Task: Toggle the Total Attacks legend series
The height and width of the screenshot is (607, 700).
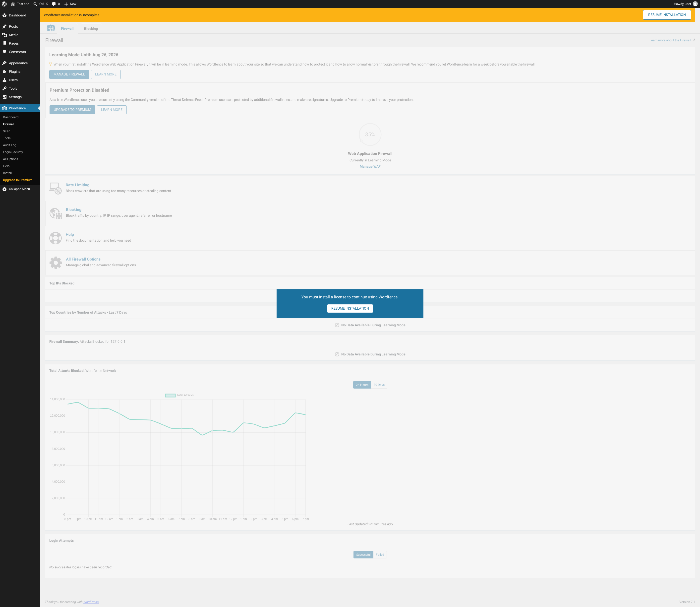Action: [179, 395]
